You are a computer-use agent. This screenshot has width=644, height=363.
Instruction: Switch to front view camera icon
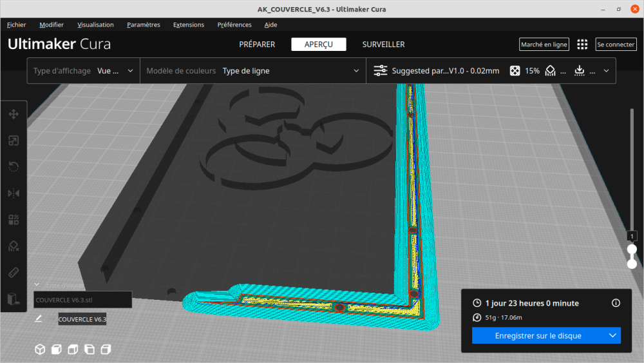pos(56,349)
